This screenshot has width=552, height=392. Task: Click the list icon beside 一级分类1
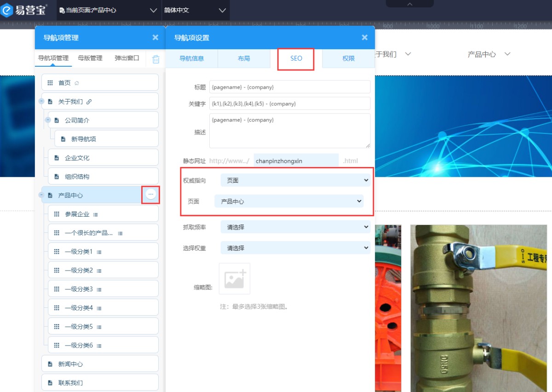click(99, 252)
